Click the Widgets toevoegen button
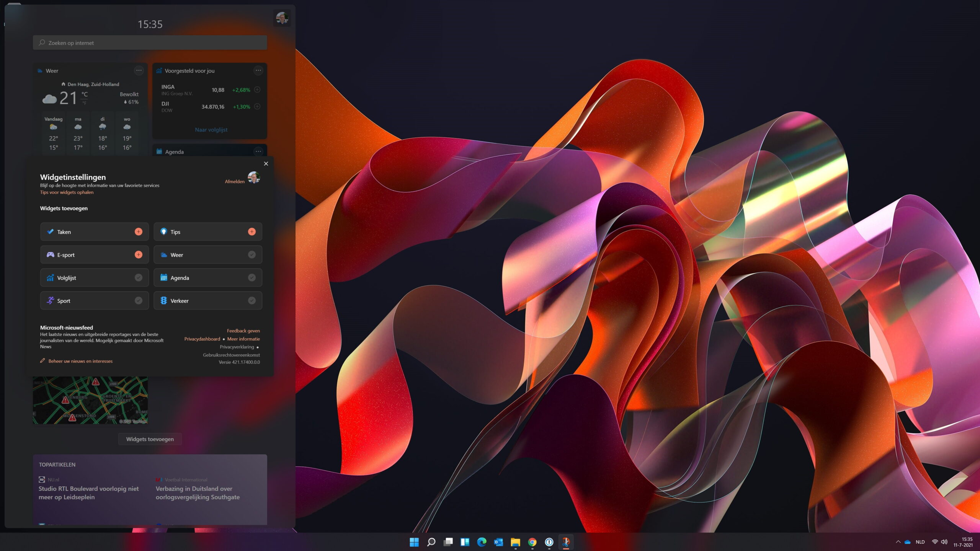The image size is (980, 551). pos(149,439)
